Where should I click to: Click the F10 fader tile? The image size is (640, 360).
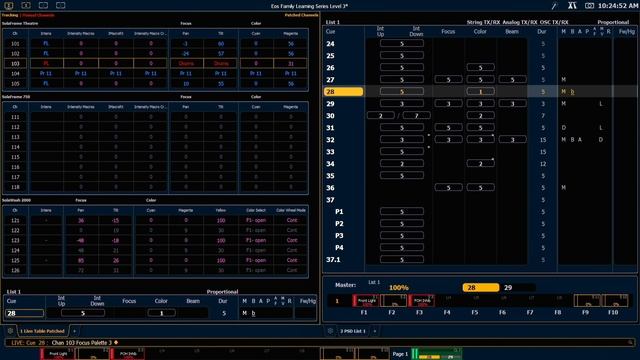[615, 301]
